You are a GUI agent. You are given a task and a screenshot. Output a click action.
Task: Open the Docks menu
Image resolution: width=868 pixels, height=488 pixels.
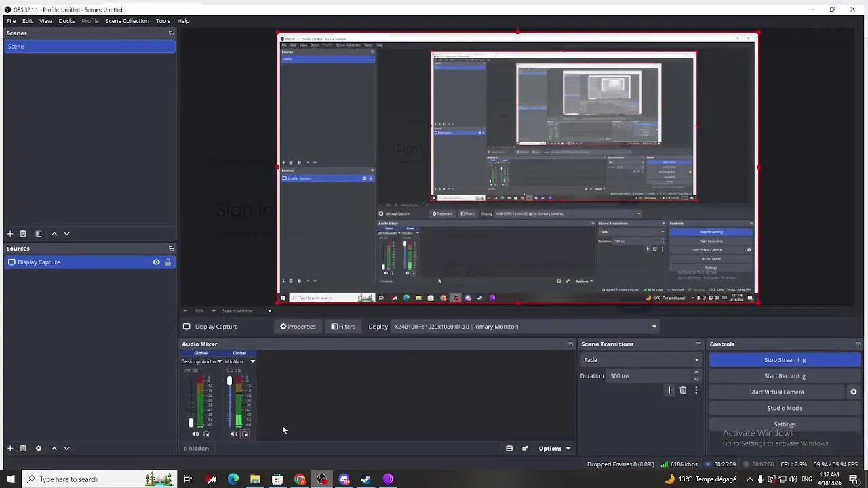point(66,21)
